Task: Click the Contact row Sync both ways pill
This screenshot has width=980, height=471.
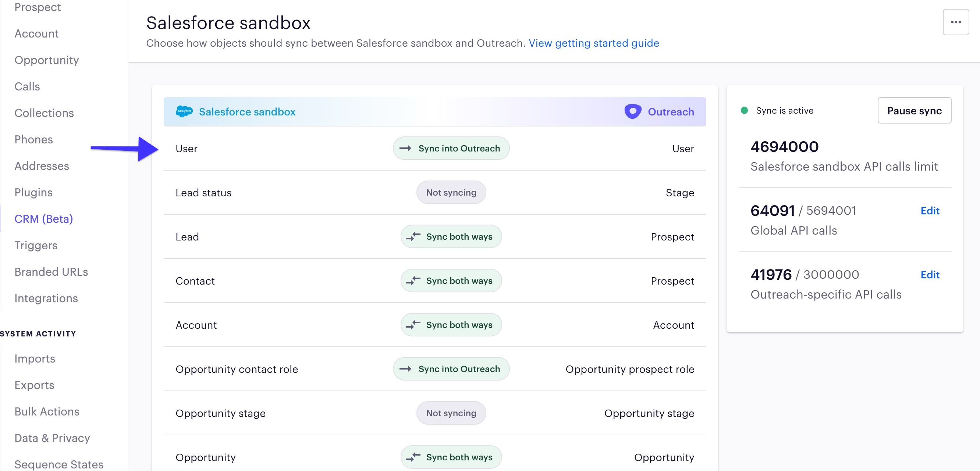Action: (451, 281)
